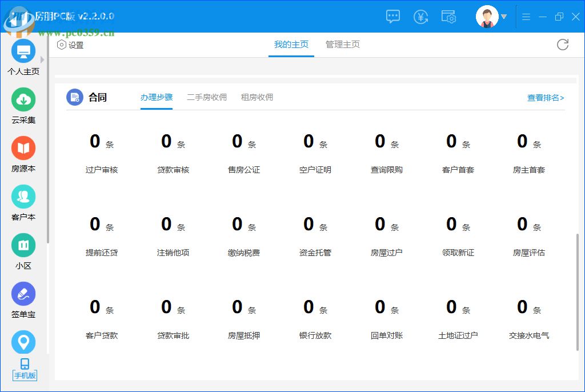The height and width of the screenshot is (392, 585).
Task: Open the 设置 settings options
Action: point(70,44)
